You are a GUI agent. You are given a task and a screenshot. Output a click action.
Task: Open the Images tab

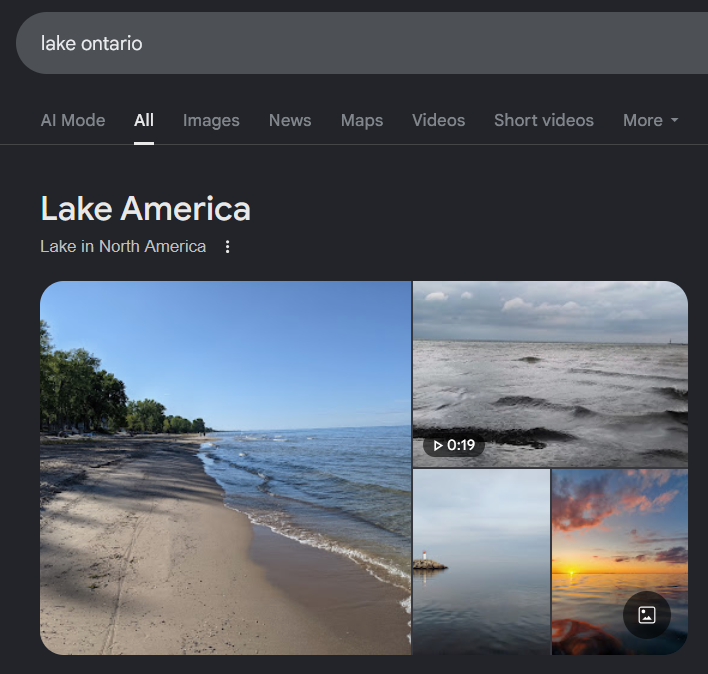tap(211, 121)
